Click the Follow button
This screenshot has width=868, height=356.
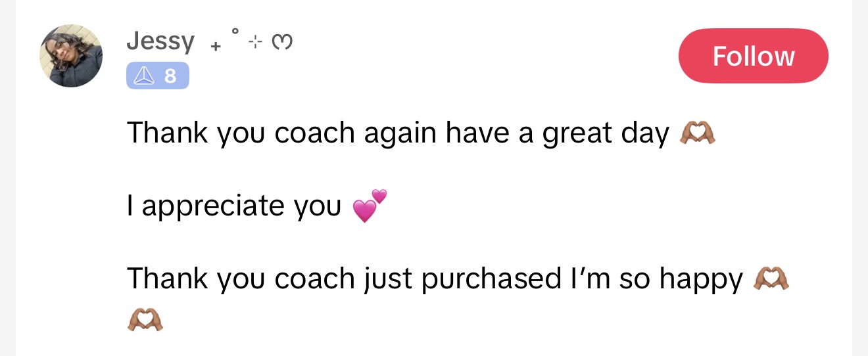[753, 56]
